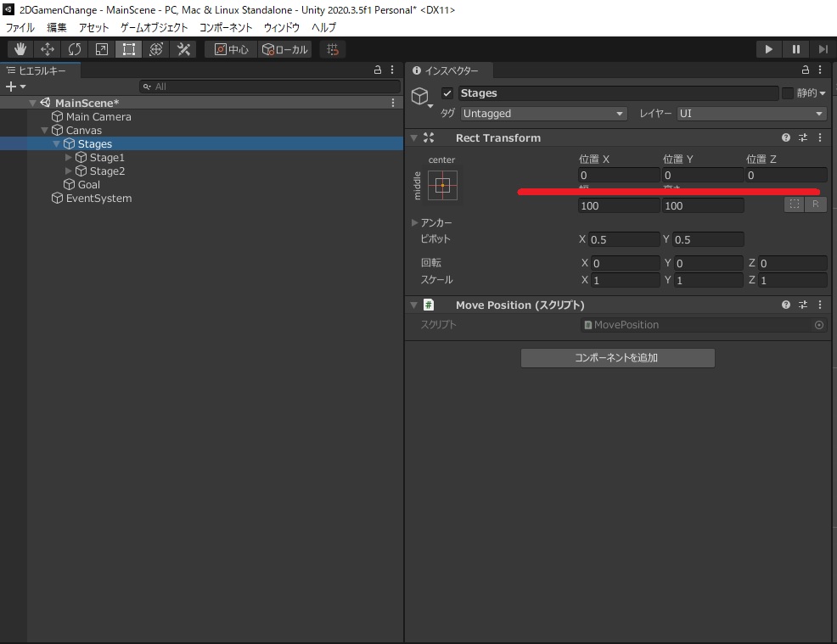
Task: Collapse the Rect Transform component
Action: (413, 137)
